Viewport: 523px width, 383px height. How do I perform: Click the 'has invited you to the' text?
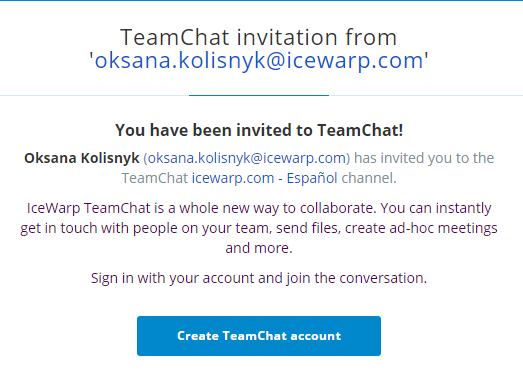pos(424,158)
